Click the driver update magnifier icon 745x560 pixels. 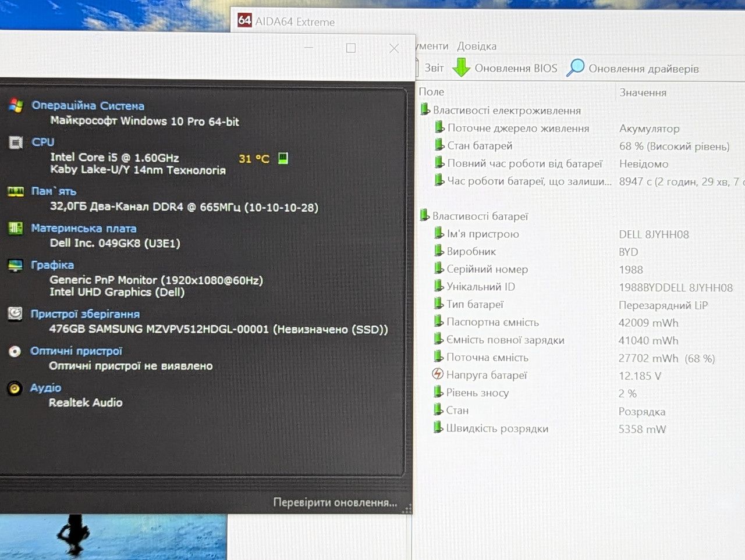point(576,67)
